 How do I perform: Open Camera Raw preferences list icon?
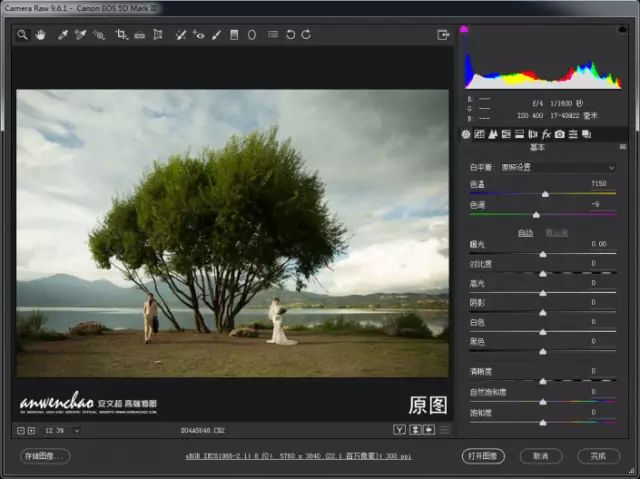point(273,35)
